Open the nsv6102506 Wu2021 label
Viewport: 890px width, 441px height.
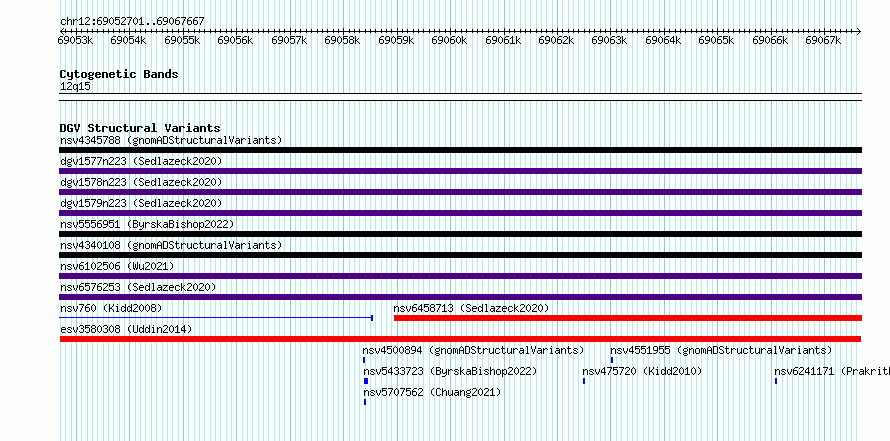click(x=117, y=266)
